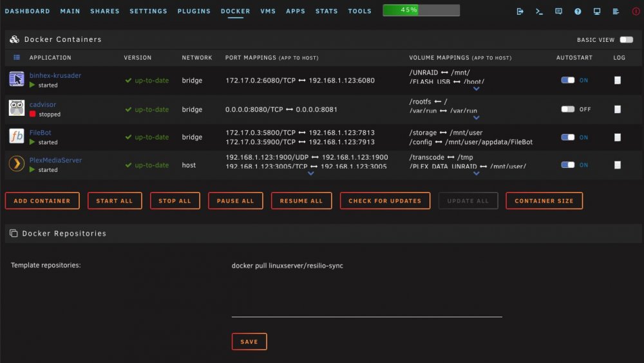The image size is (644, 363).
Task: Click the up-to-date status for cadvisor
Action: [147, 109]
